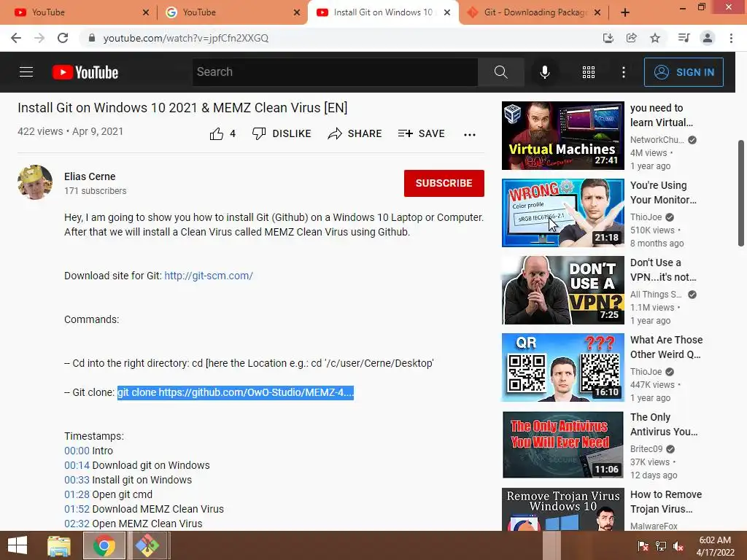This screenshot has height=560, width=747.
Task: Select the Install Git on Windows 10 tab
Action: (382, 12)
